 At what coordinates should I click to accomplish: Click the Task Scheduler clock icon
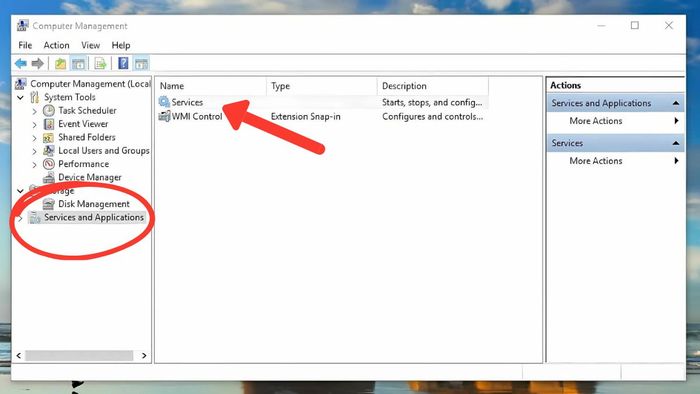[49, 110]
